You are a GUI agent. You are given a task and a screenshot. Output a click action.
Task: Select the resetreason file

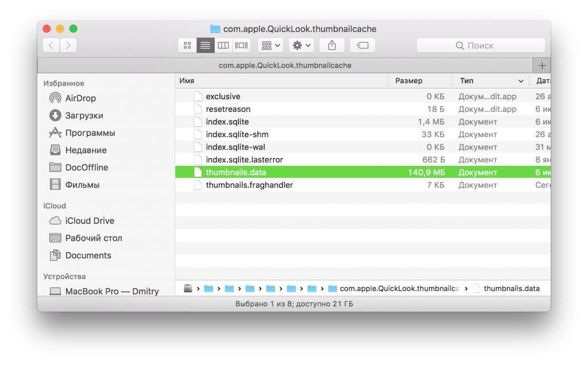(363, 109)
